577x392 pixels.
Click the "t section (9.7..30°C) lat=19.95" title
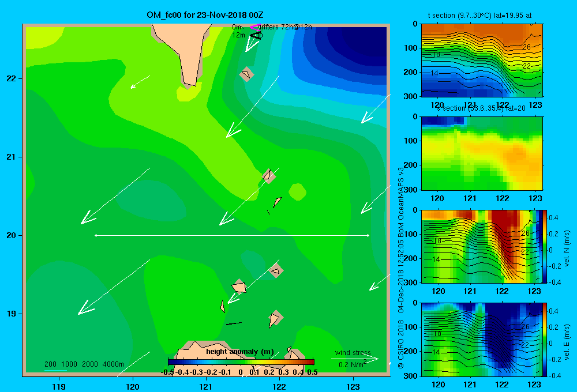479,16
